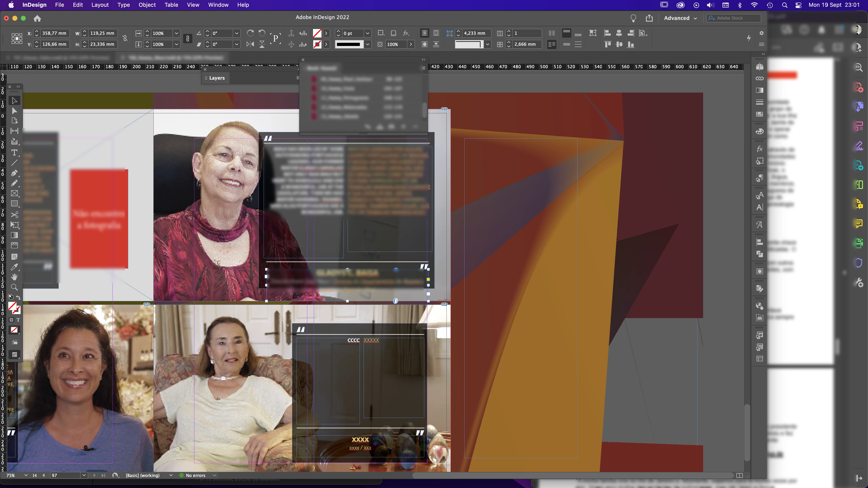Switch to the Layers panel tab
The width and height of the screenshot is (868, 488).
click(217, 78)
